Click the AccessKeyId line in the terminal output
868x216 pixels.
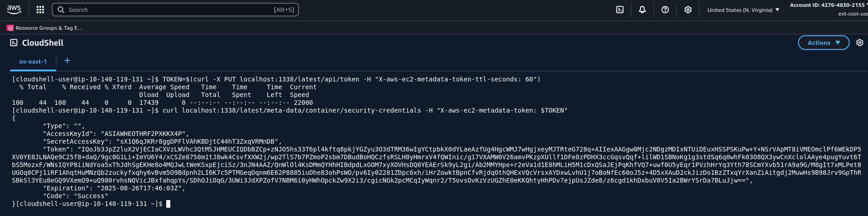tap(116, 134)
